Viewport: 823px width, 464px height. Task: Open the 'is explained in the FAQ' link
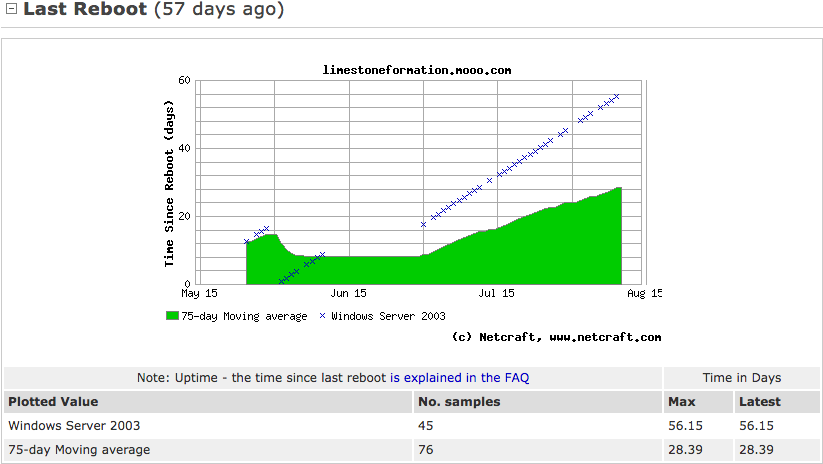tap(459, 378)
